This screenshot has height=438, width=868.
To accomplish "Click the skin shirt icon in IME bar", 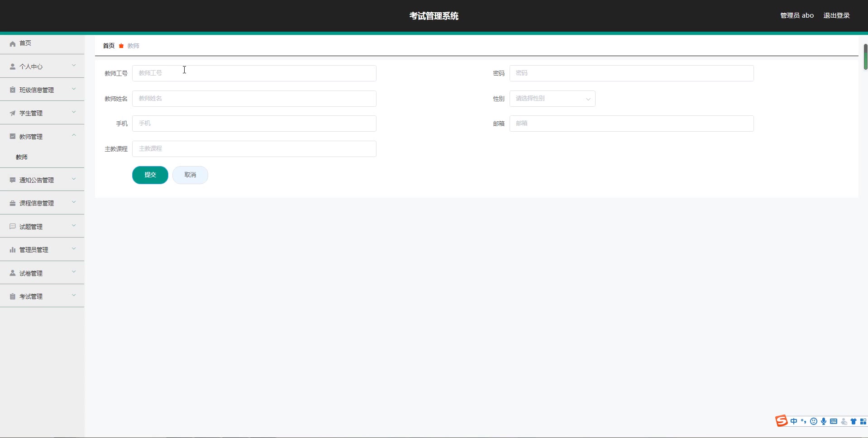I will (854, 421).
